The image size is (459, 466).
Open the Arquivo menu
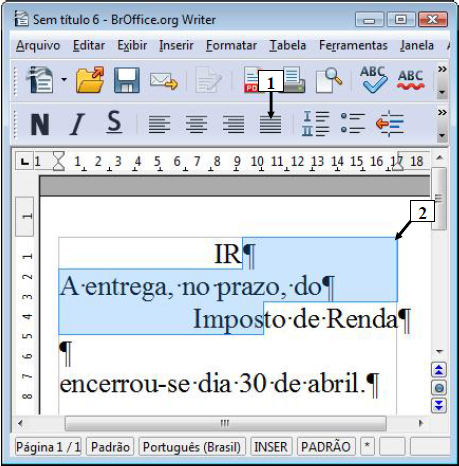click(38, 45)
